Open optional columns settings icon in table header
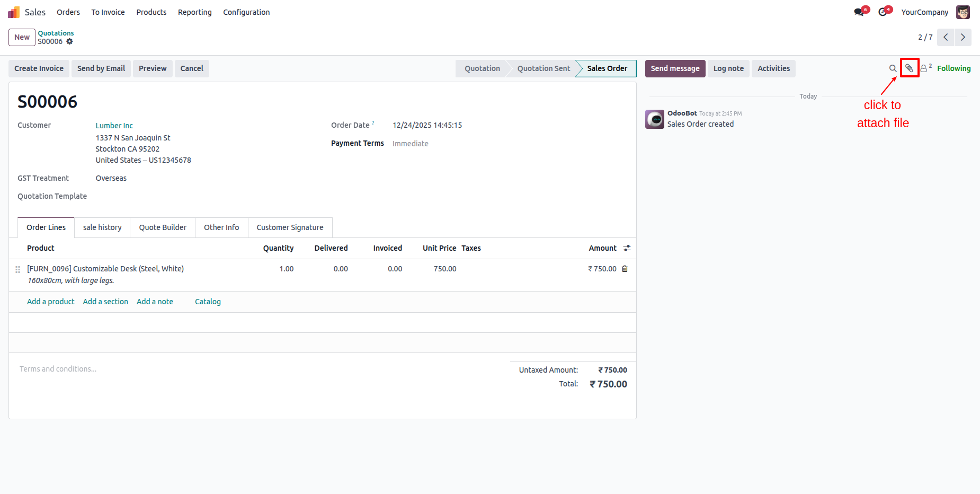 tap(627, 248)
